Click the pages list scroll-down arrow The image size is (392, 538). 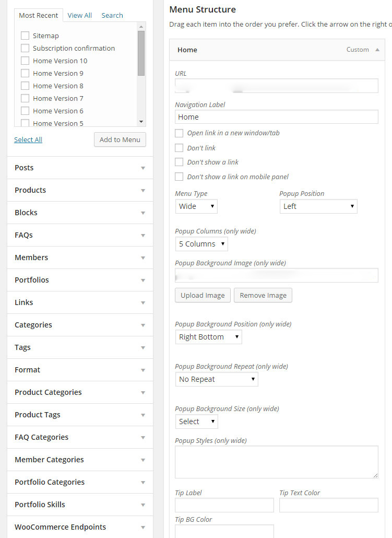tap(141, 122)
